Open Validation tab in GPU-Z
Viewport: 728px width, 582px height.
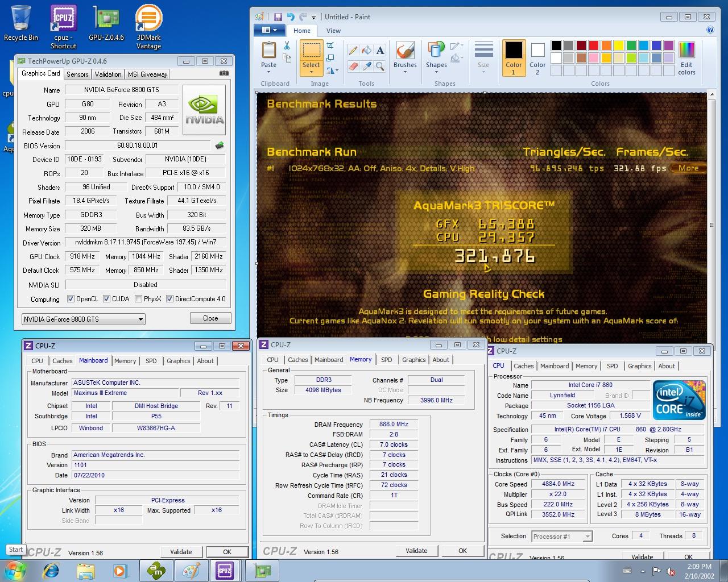click(x=108, y=74)
